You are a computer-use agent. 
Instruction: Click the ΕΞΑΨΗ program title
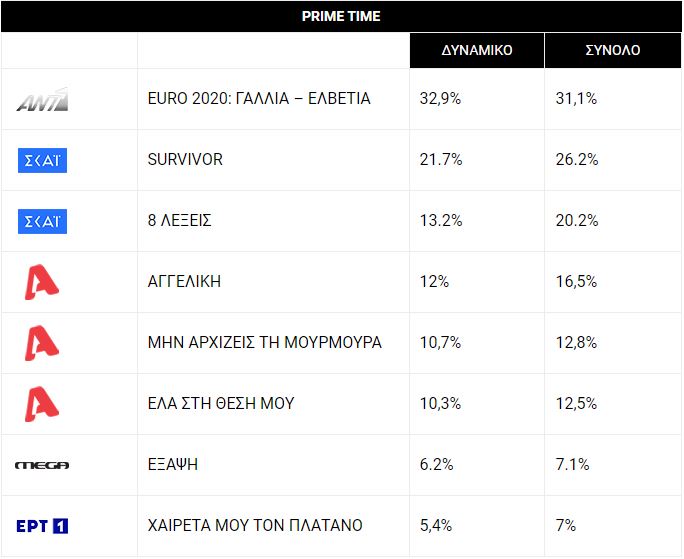click(x=172, y=465)
